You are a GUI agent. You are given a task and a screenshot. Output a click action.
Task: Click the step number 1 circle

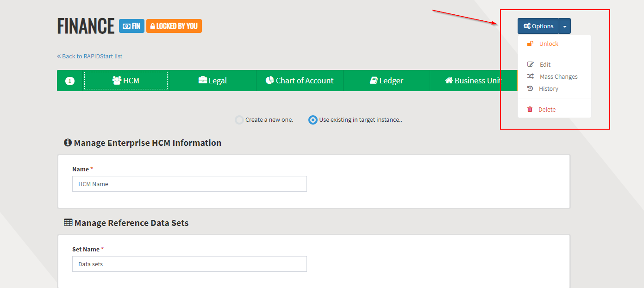[x=69, y=81]
